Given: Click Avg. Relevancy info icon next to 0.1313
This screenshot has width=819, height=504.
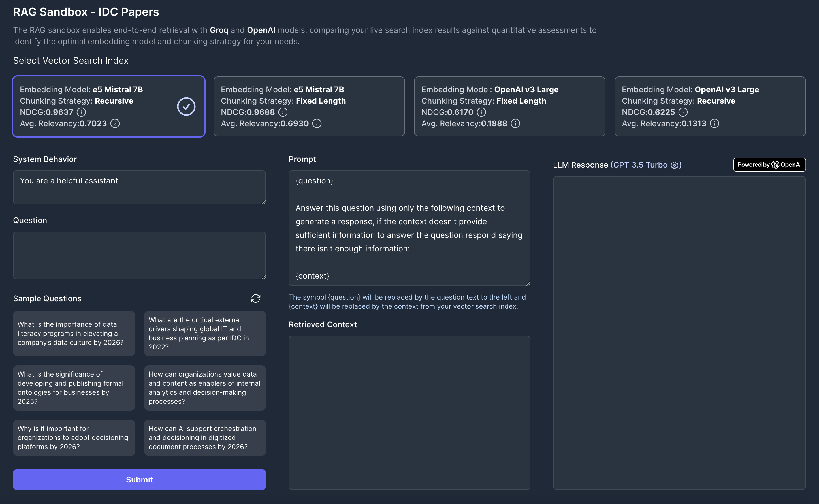Looking at the screenshot, I should click(714, 123).
